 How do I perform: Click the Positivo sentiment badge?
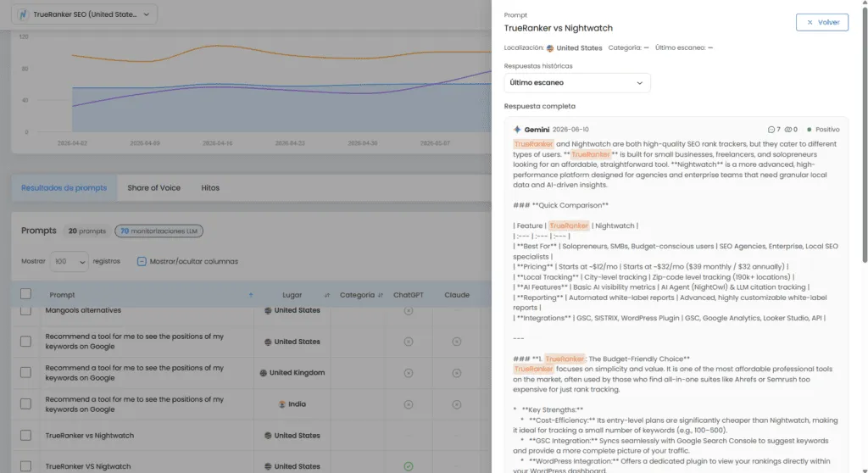823,130
